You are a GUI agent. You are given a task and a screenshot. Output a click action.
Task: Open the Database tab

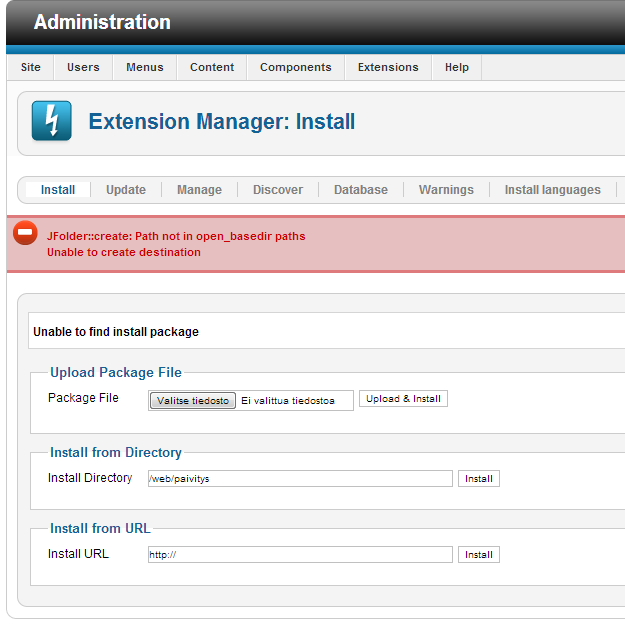361,190
